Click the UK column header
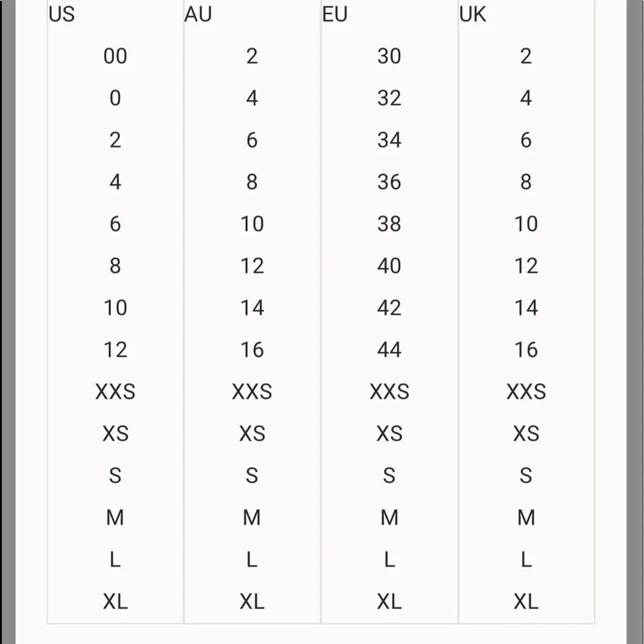This screenshot has height=644, width=644. click(473, 14)
